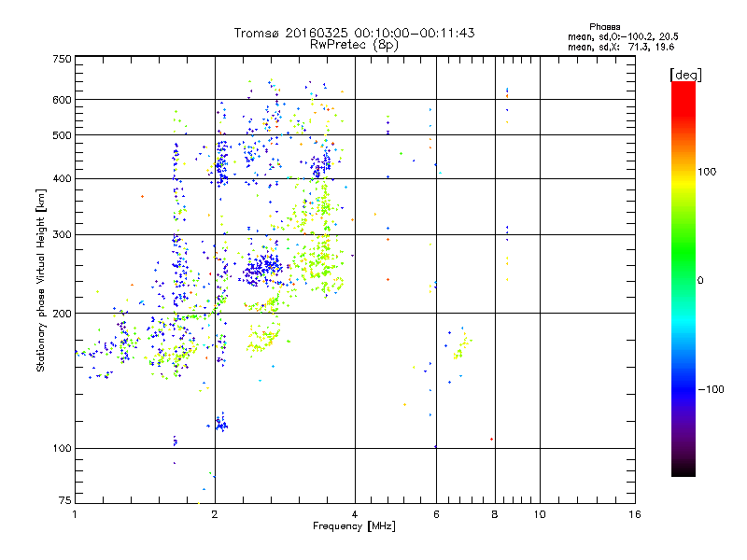747x560 pixels.
Task: Click the x-axis tick label "4"
Action: point(355,514)
